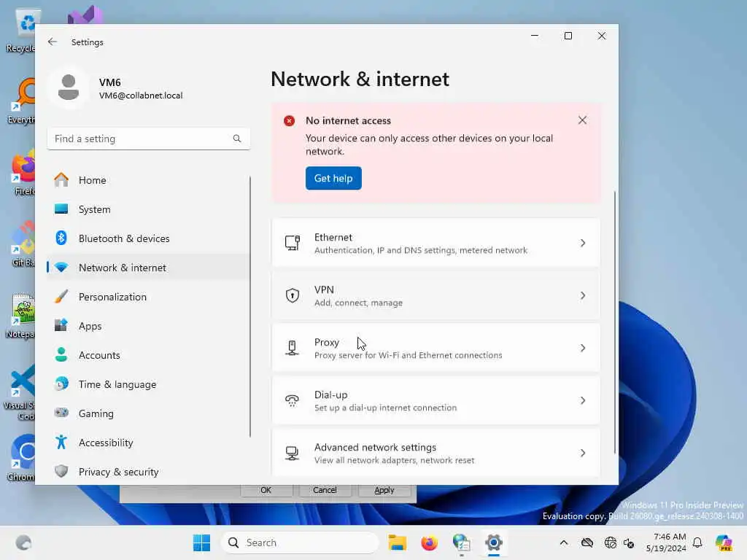Viewport: 747px width, 560px height.
Task: Click the Network wifi icon in sidebar
Action: click(x=61, y=268)
